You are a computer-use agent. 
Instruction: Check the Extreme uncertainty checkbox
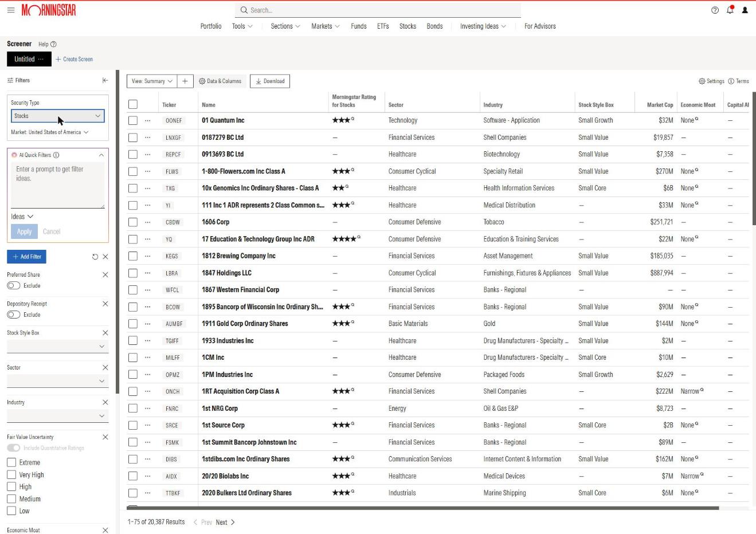click(11, 462)
